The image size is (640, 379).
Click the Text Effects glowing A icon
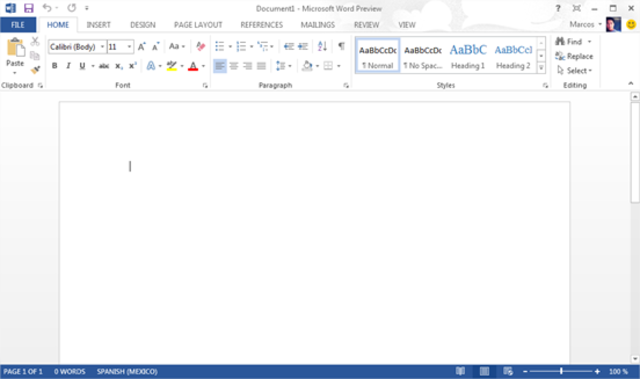point(151,66)
